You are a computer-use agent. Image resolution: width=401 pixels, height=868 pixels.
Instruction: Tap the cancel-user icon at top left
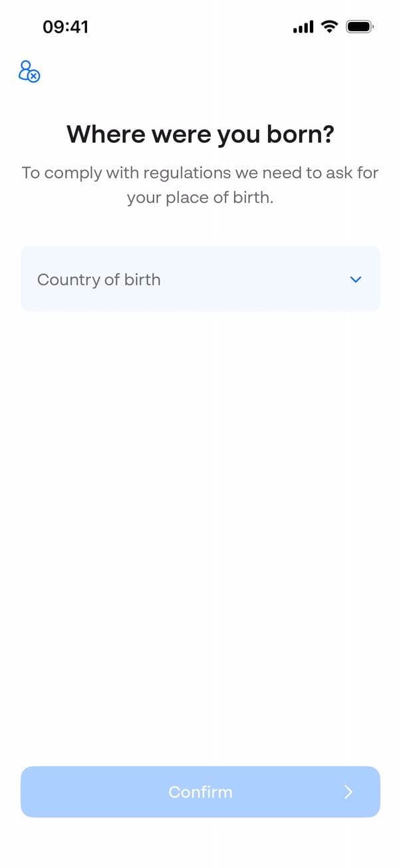[x=29, y=71]
